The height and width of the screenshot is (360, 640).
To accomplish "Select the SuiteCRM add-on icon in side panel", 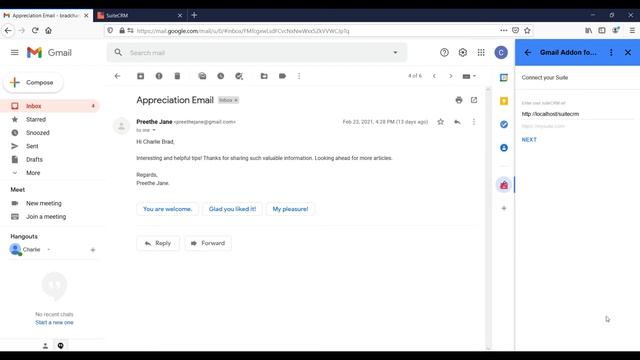I will point(504,185).
